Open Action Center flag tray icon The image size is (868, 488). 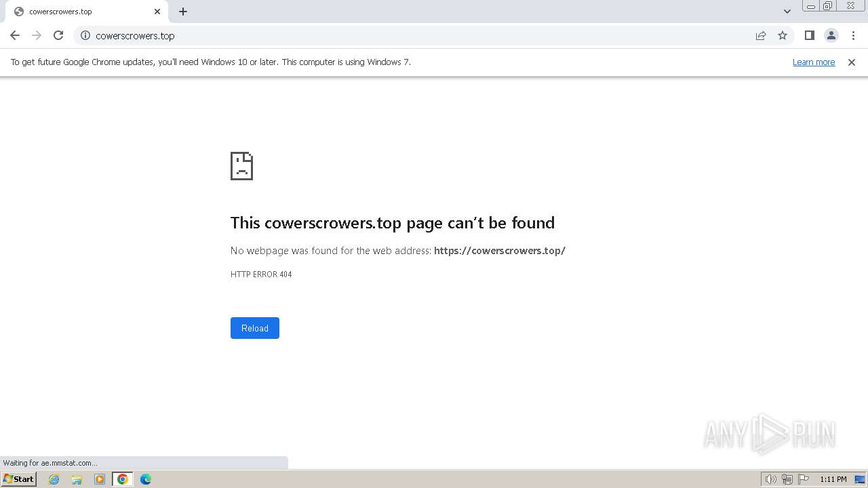coord(804,479)
